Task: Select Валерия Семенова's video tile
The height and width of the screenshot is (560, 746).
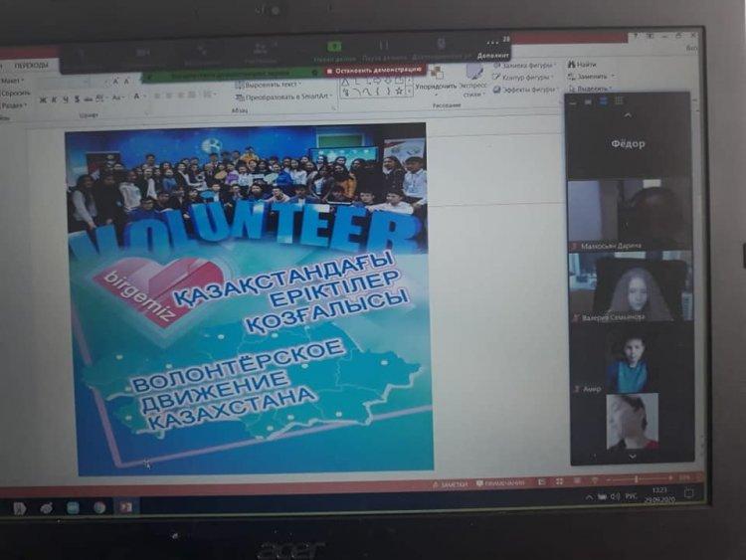Action: click(x=631, y=287)
